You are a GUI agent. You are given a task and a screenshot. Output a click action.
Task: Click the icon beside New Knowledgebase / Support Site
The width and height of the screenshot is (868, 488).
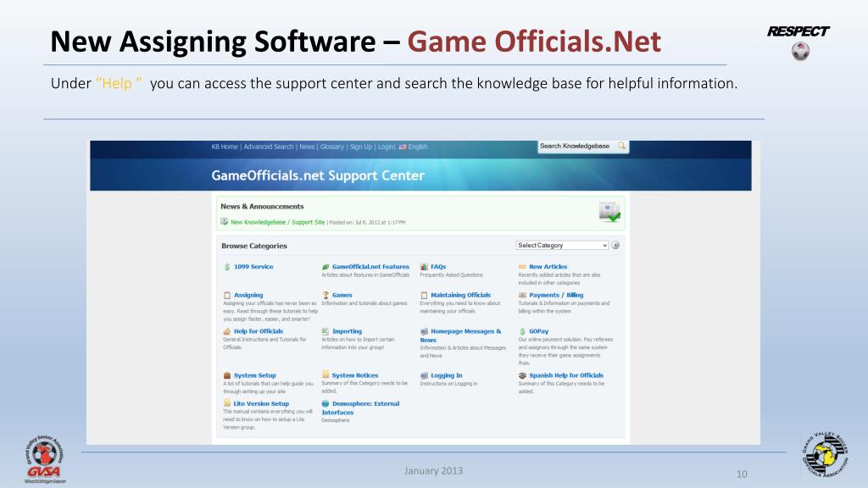click(224, 222)
